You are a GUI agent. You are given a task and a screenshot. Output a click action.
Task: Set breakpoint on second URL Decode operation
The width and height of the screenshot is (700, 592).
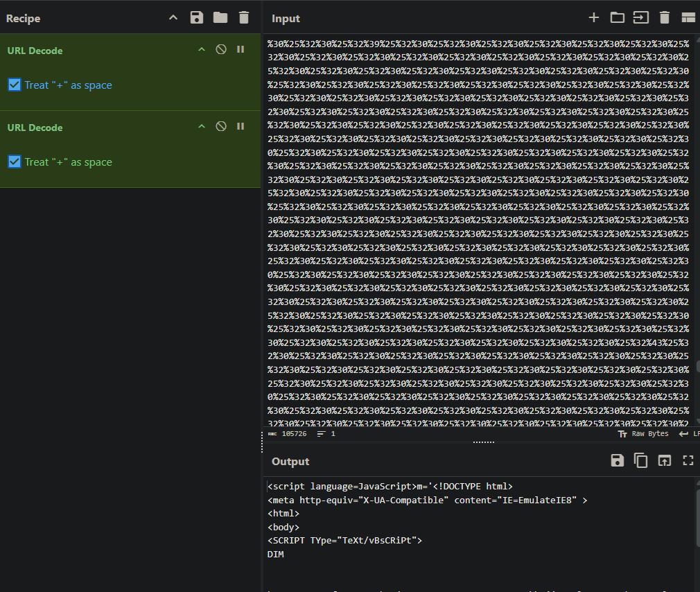(240, 127)
